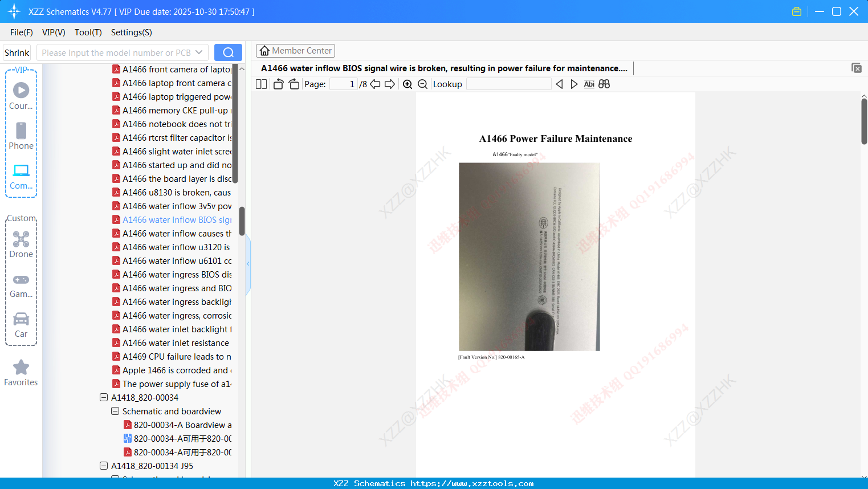868x489 pixels.
Task: Open the VIP menu
Action: point(54,32)
